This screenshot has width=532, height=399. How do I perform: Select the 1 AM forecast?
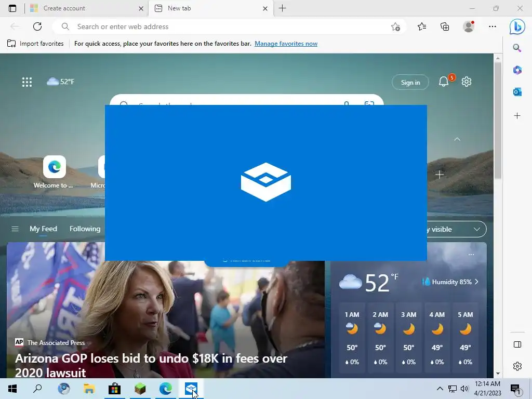(x=352, y=338)
